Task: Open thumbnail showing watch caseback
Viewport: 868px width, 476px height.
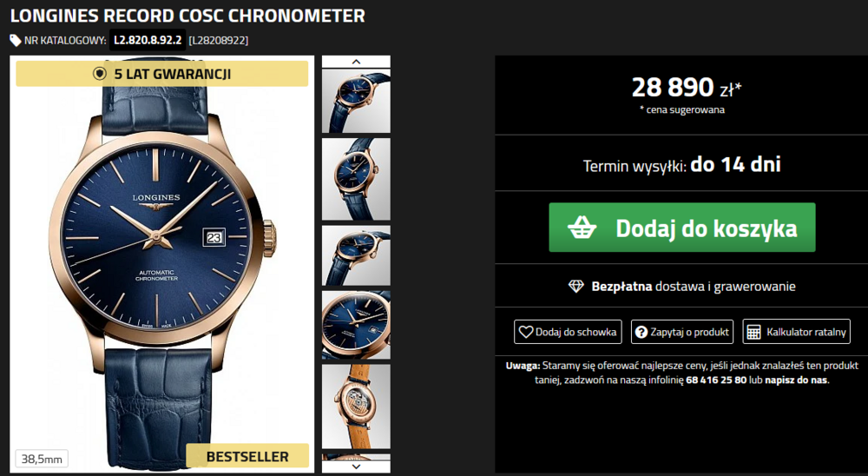Action: tap(356, 407)
